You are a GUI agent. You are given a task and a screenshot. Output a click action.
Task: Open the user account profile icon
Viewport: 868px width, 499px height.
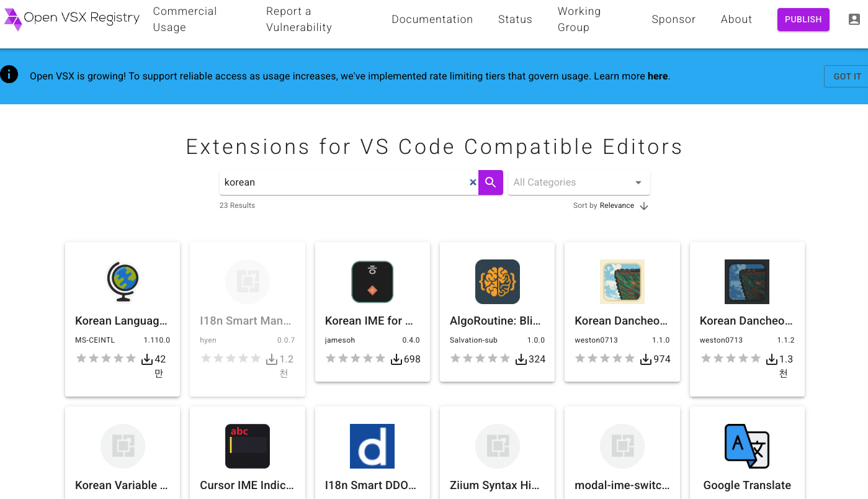coord(854,19)
